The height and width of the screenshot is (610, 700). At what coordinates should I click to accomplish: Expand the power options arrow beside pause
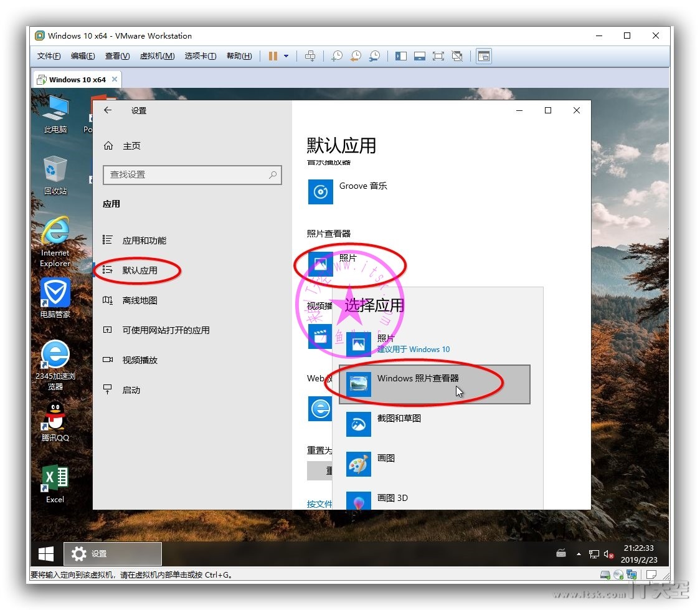click(286, 56)
